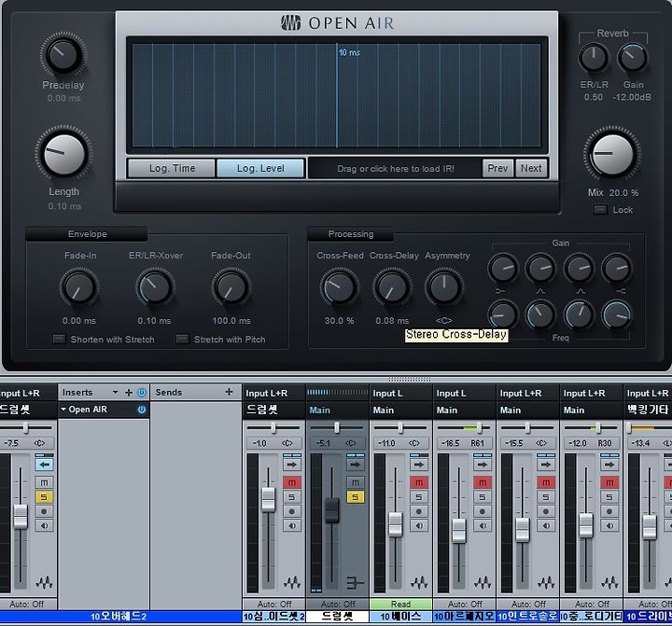672x626 pixels.
Task: Expand channel arrow on the -16.5 dB channel
Action: [483, 465]
